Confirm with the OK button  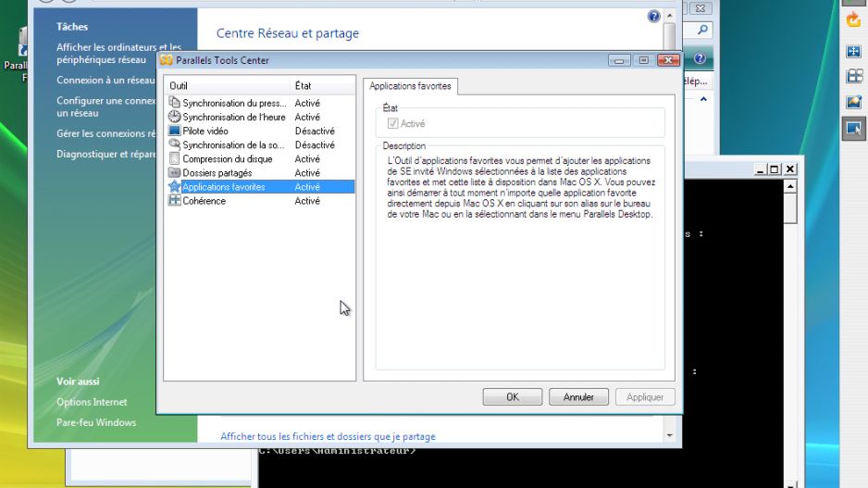(x=512, y=396)
